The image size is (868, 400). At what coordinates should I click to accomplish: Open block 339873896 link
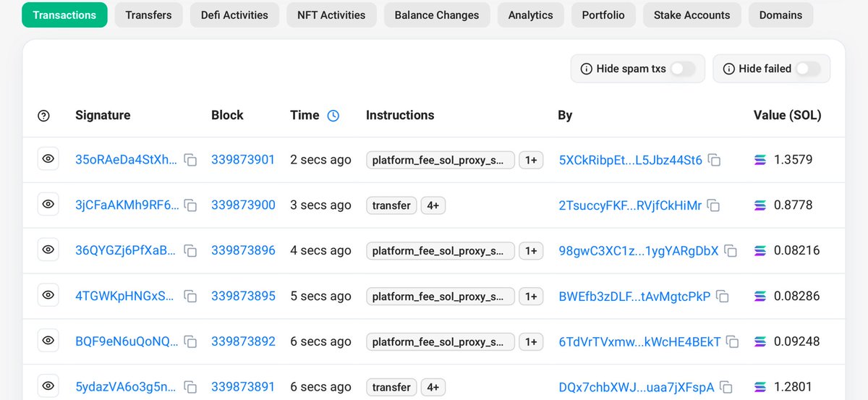[243, 251]
